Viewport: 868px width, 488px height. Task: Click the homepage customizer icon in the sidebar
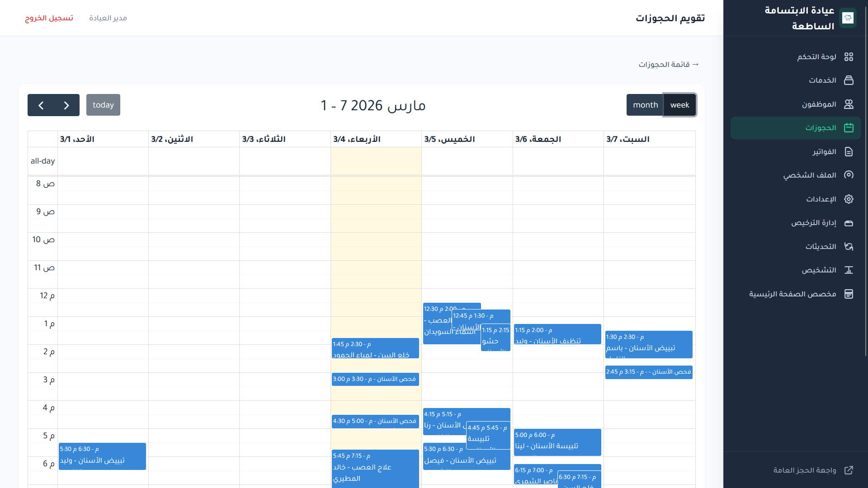tap(849, 294)
